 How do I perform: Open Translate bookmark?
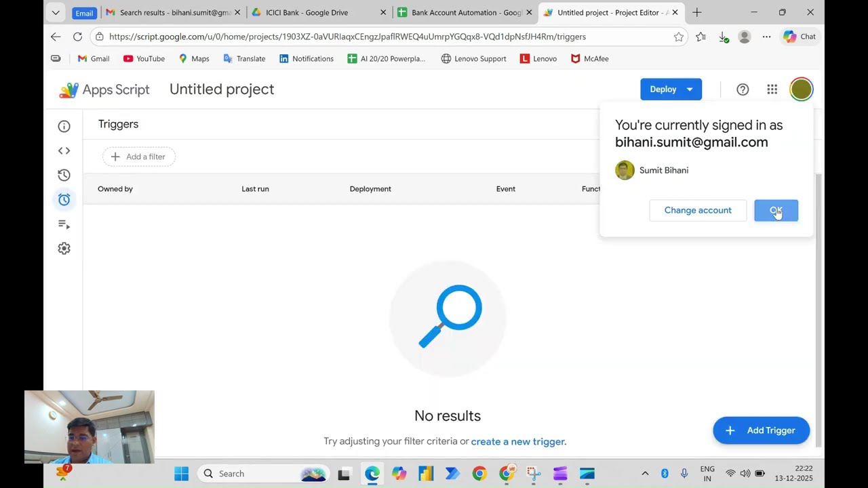[244, 59]
